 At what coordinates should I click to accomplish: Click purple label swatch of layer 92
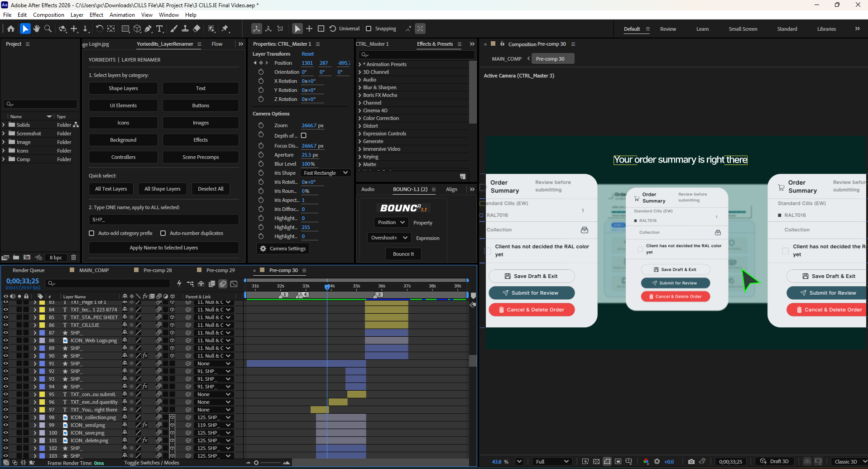pos(42,371)
